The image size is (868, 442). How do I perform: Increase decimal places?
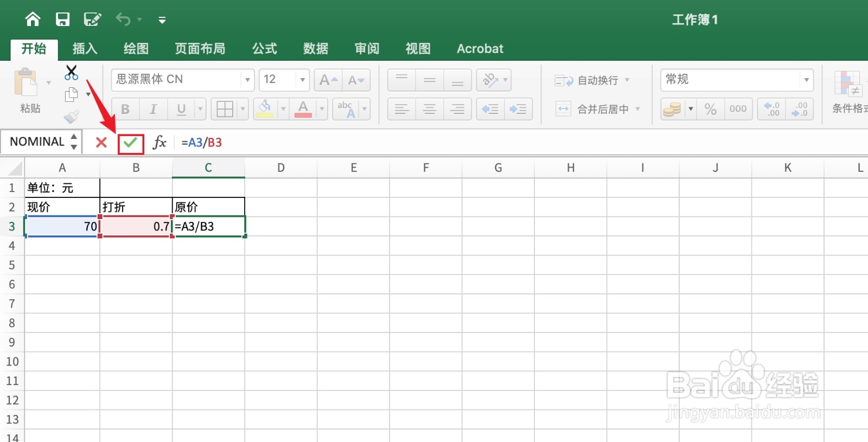[771, 109]
